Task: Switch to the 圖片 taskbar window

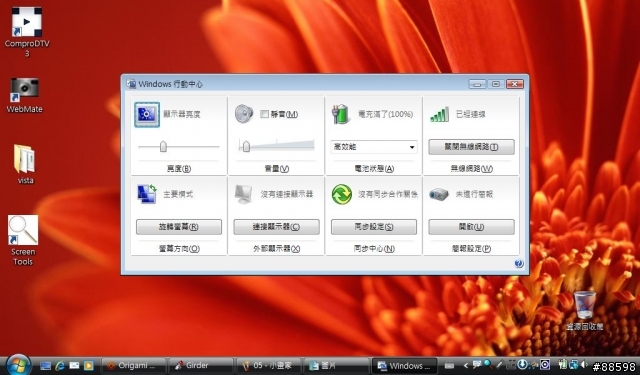Action: click(x=336, y=366)
